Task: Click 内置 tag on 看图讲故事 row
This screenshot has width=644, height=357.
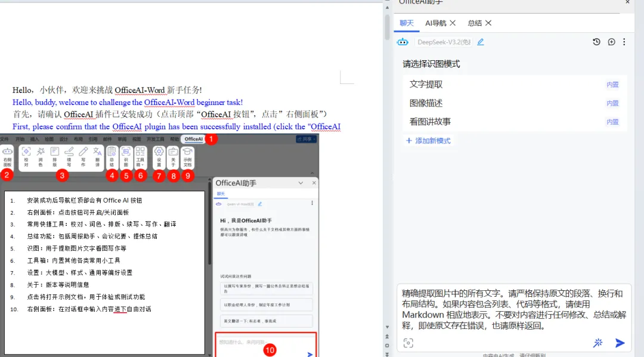Action: pyautogui.click(x=612, y=122)
